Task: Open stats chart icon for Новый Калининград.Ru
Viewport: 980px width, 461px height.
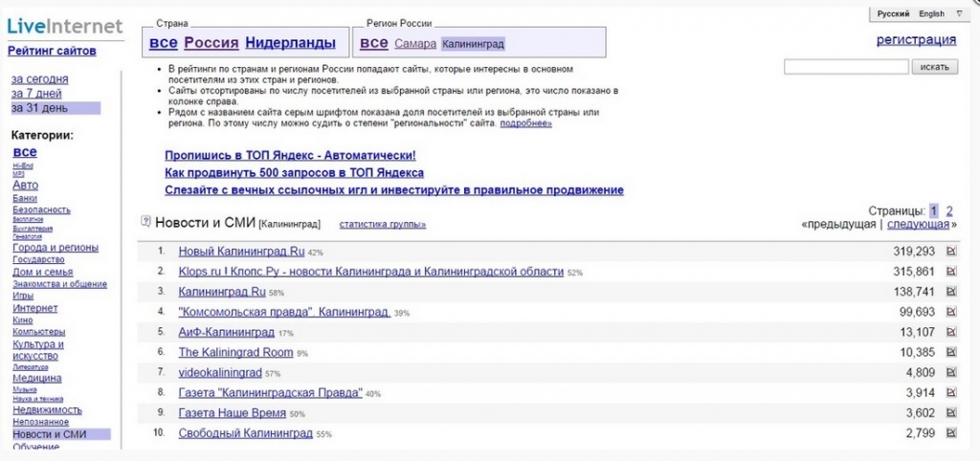Action: click(952, 252)
